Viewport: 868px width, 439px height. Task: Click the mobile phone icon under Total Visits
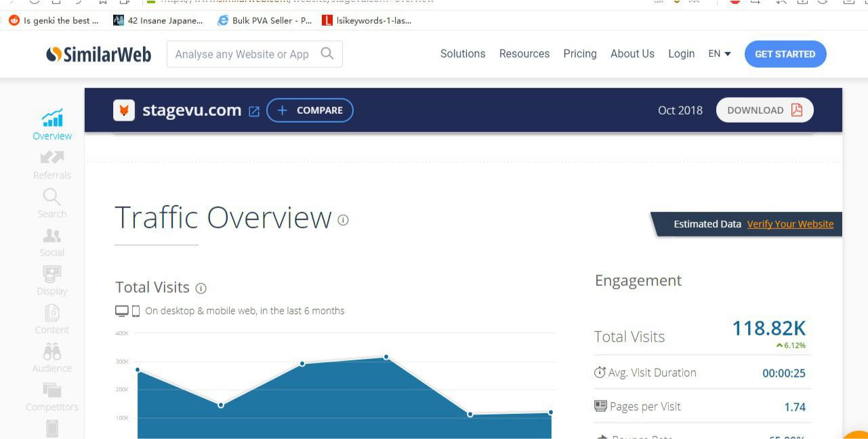[x=136, y=311]
